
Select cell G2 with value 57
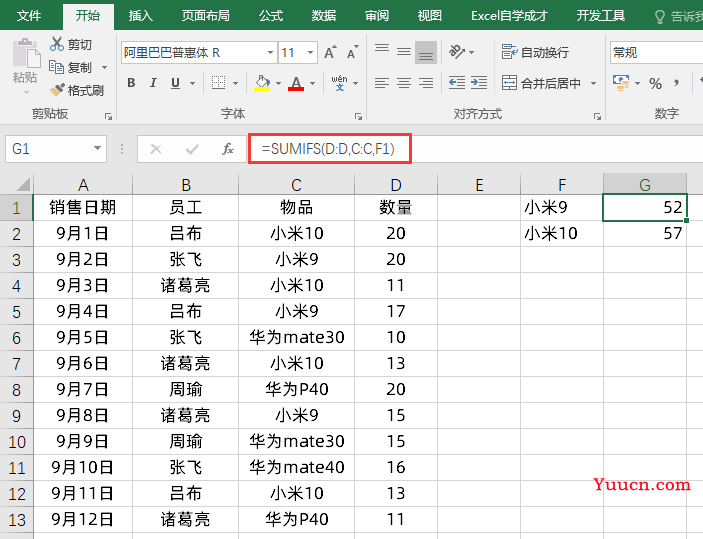[x=645, y=233]
